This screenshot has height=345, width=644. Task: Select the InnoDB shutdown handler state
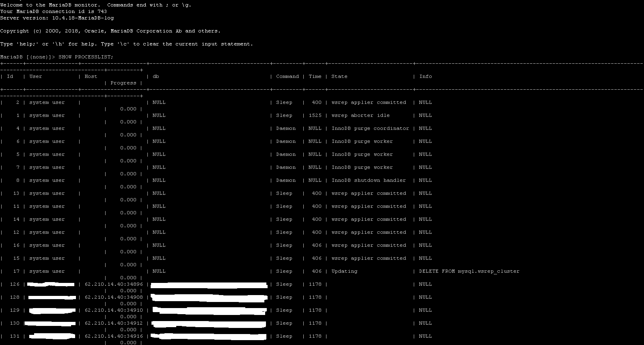pyautogui.click(x=368, y=180)
